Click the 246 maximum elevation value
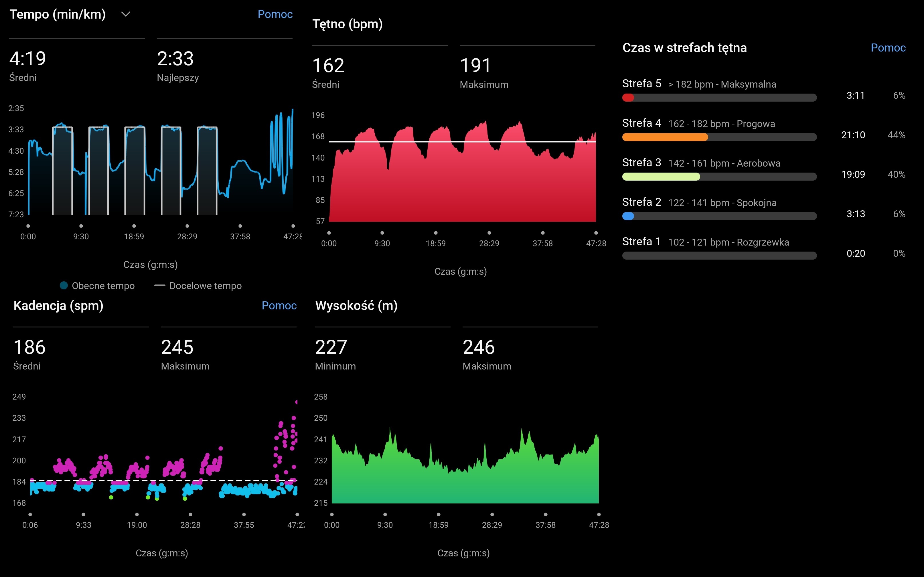The image size is (924, 577). 479,347
